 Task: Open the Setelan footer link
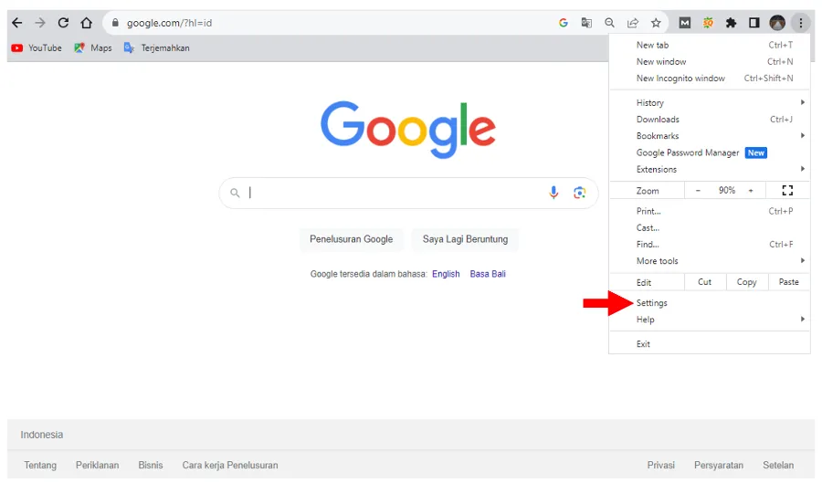(x=778, y=466)
